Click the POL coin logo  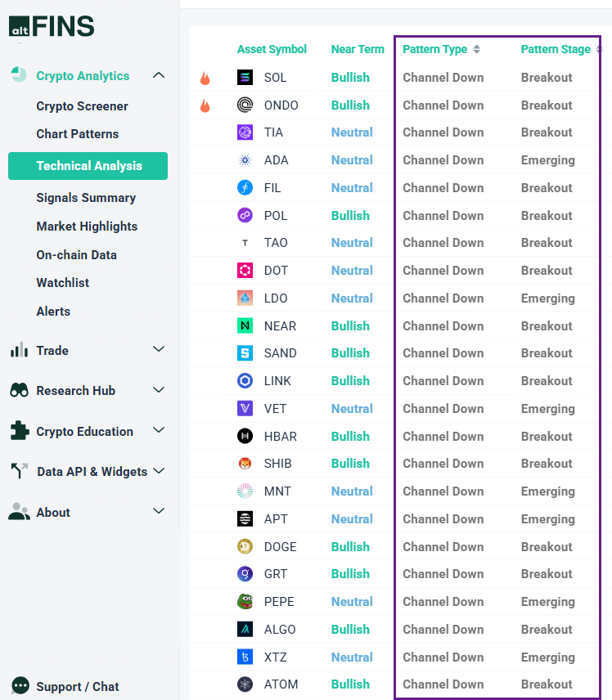[245, 215]
